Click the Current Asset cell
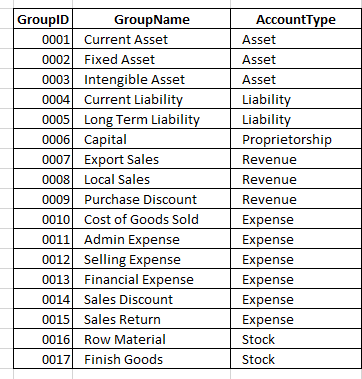 point(151,39)
